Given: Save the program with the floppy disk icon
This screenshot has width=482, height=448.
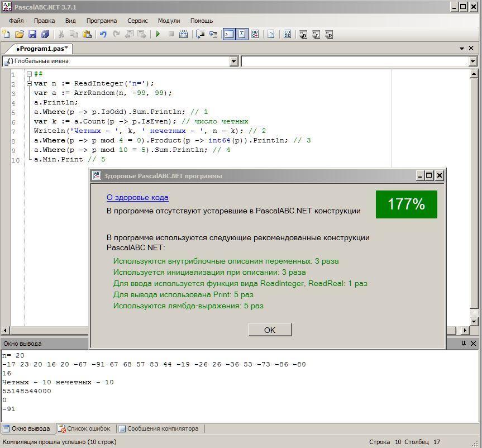Looking at the screenshot, I should click(32, 34).
